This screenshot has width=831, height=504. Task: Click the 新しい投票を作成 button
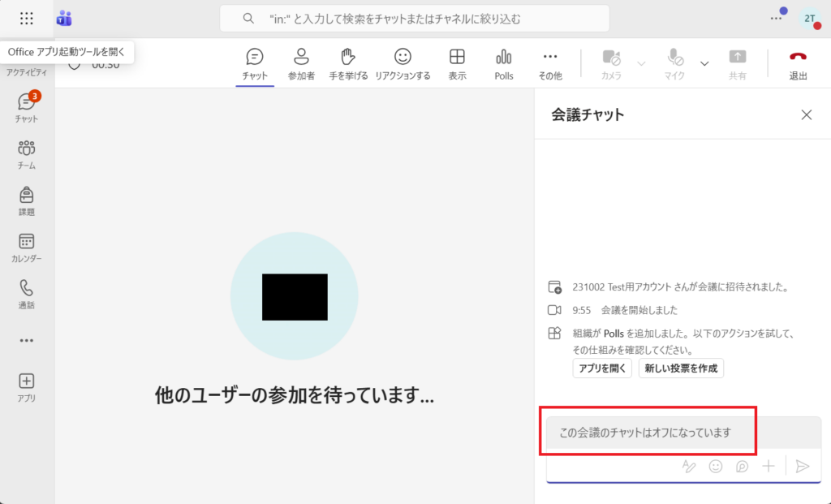681,368
